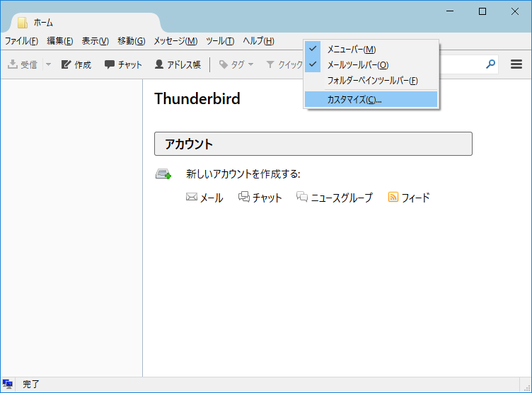Click the new account printer-like icon
532x393 pixels.
pyautogui.click(x=163, y=174)
